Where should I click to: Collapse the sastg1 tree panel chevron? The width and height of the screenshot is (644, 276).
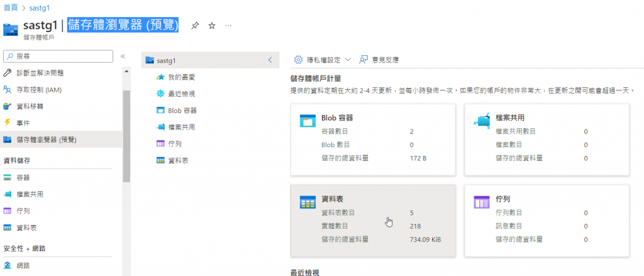(x=270, y=60)
